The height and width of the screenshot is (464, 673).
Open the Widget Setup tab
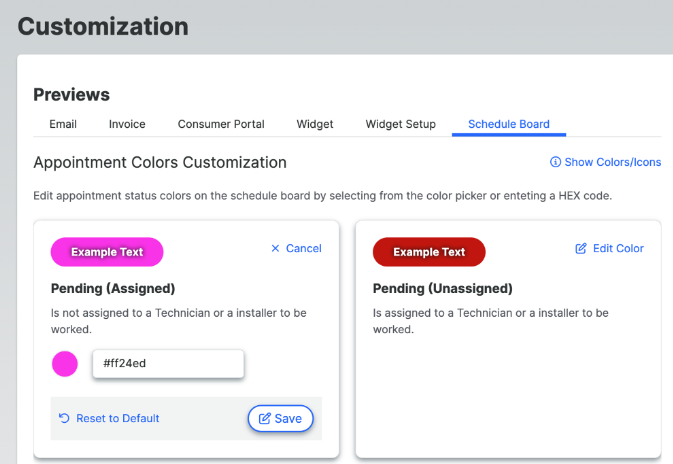(400, 124)
